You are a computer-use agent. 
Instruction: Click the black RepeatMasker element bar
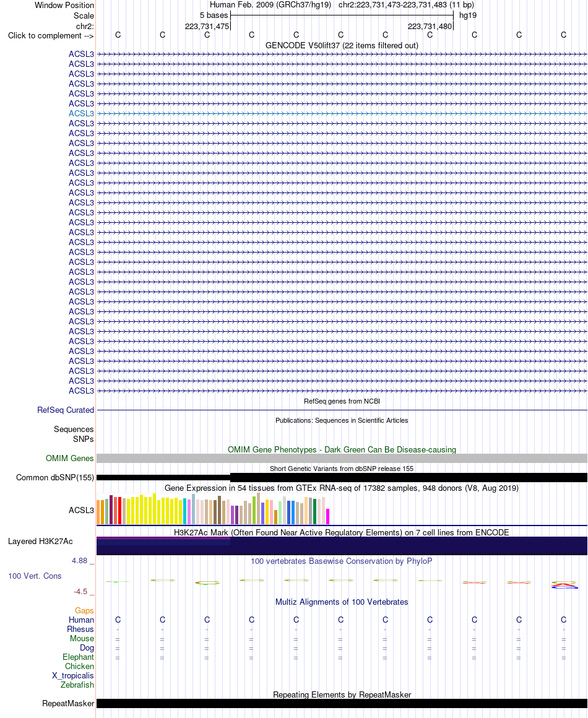pyautogui.click(x=342, y=703)
